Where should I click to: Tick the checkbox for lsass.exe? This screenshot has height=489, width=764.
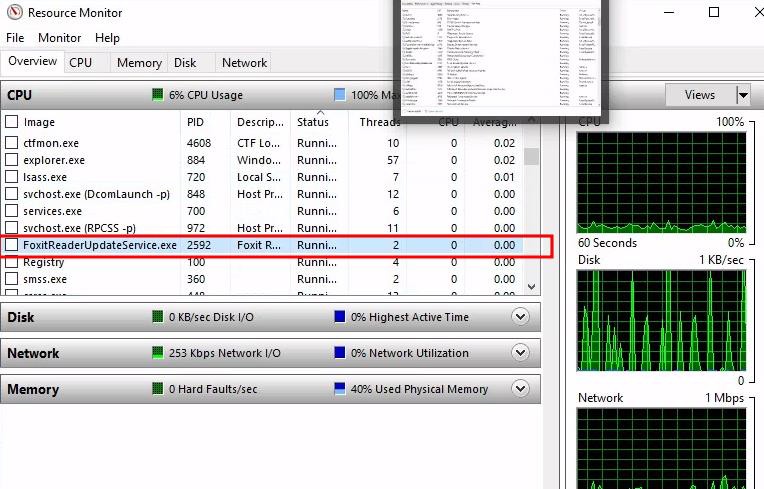12,177
